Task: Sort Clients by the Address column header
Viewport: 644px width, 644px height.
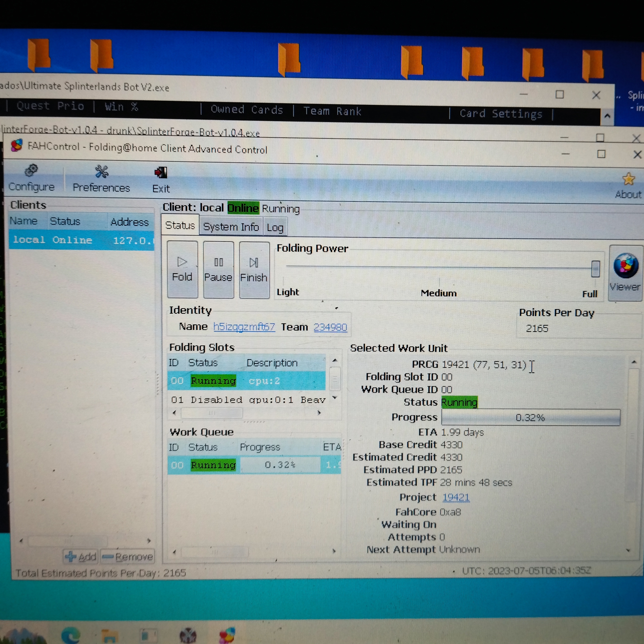Action: [130, 222]
